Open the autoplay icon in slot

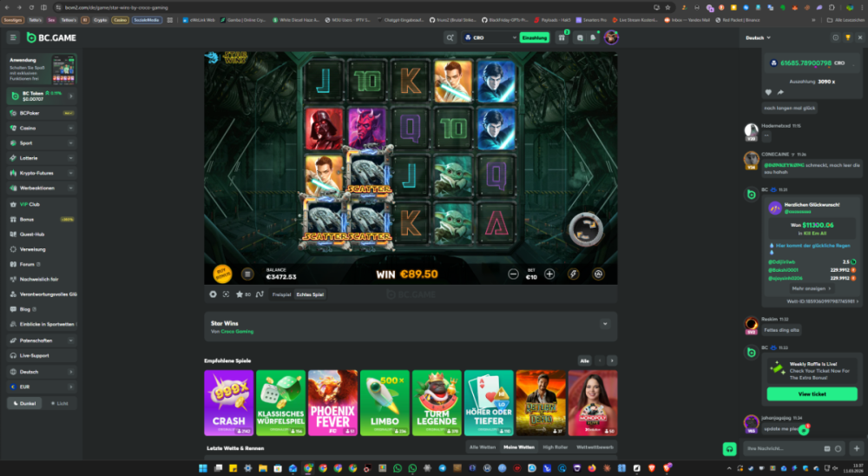click(598, 274)
